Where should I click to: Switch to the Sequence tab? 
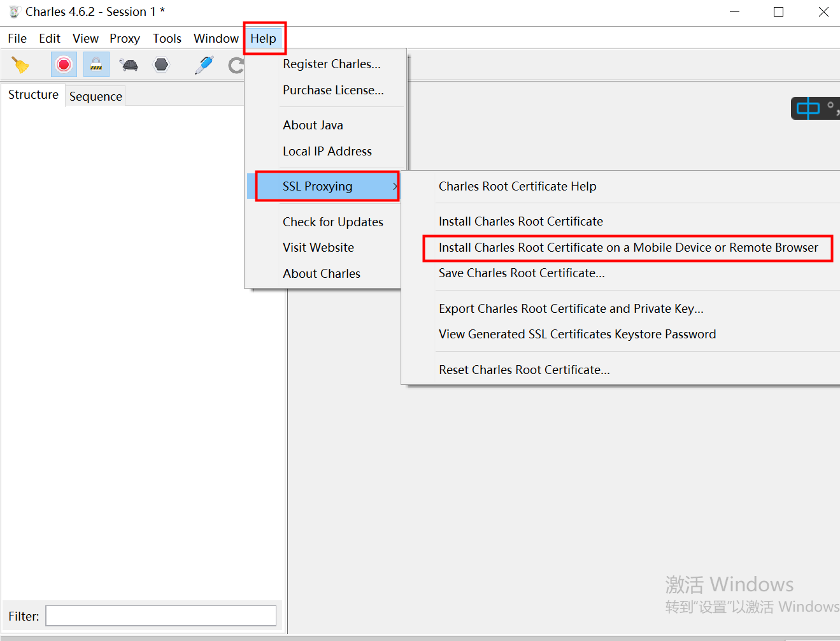point(96,96)
